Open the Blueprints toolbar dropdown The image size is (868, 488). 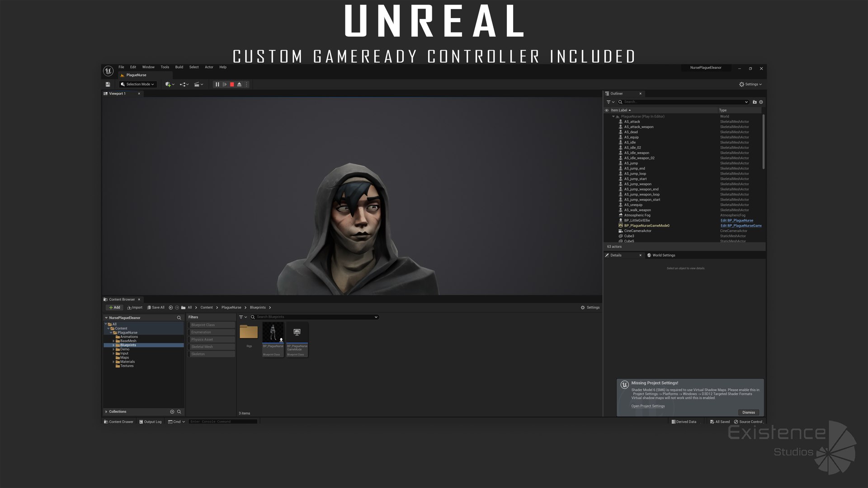(184, 84)
